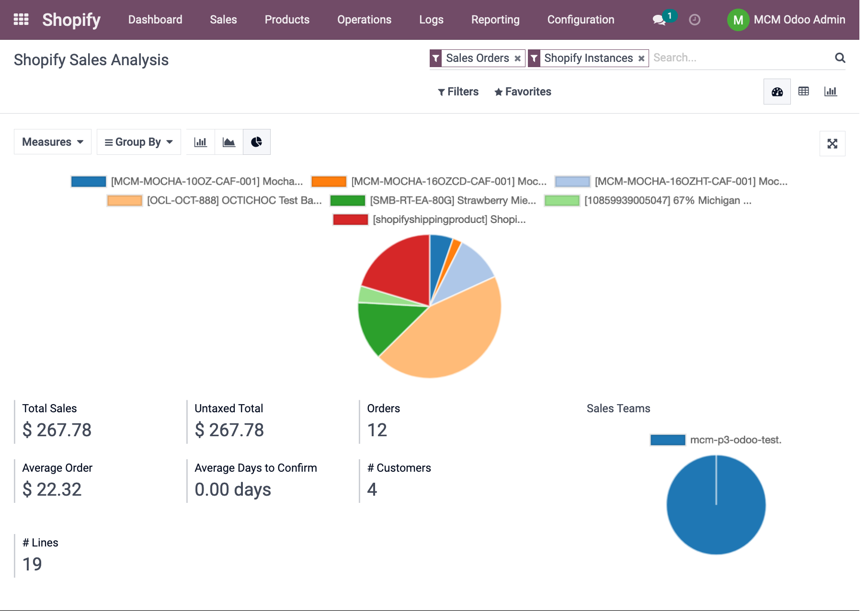The height and width of the screenshot is (616, 868).
Task: Click the Shopify Sales Analysis heading
Action: tap(91, 60)
